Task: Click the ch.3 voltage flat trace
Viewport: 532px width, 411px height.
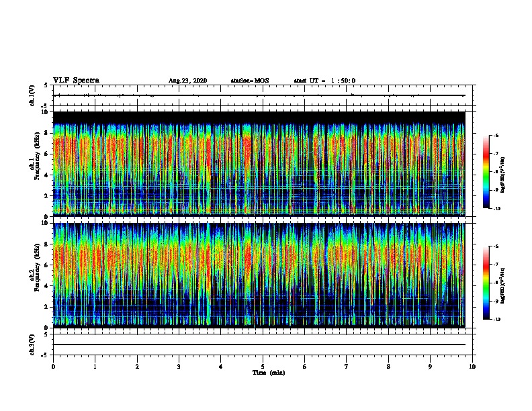Action: tap(259, 345)
